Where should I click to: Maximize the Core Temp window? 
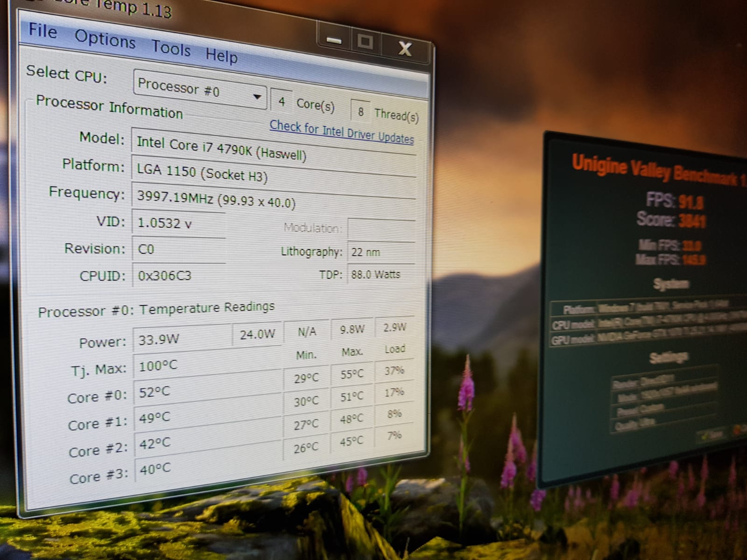coord(365,42)
